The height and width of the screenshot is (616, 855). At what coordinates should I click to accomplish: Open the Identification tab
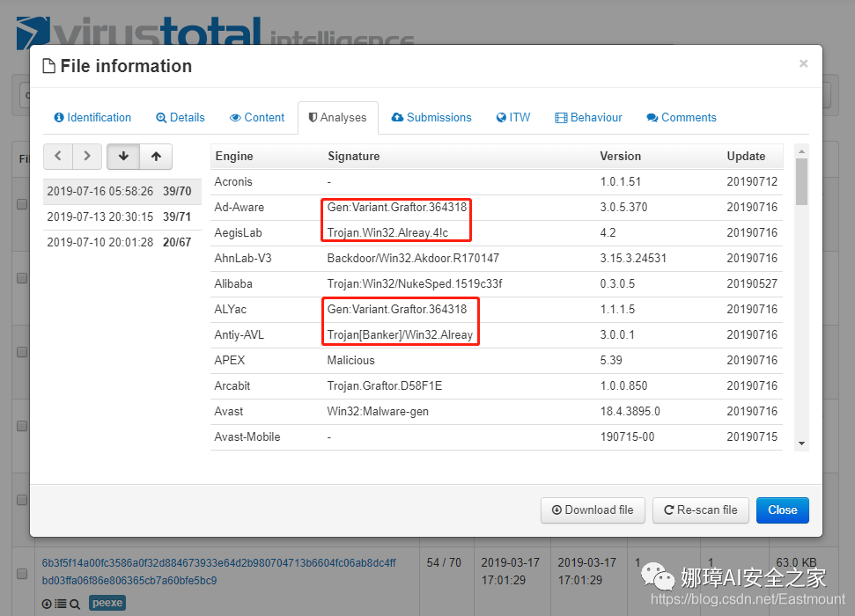[92, 118]
